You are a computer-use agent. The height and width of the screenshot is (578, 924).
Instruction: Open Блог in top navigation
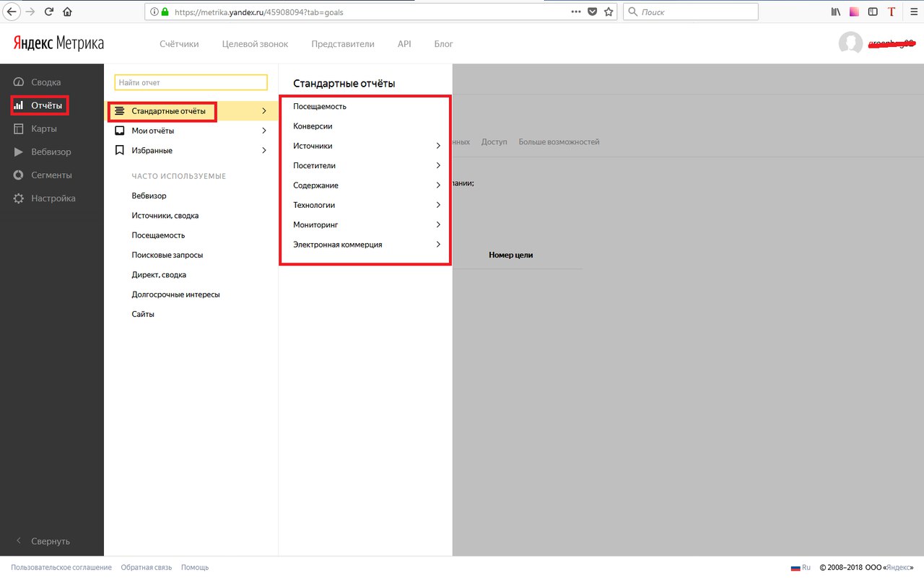443,44
